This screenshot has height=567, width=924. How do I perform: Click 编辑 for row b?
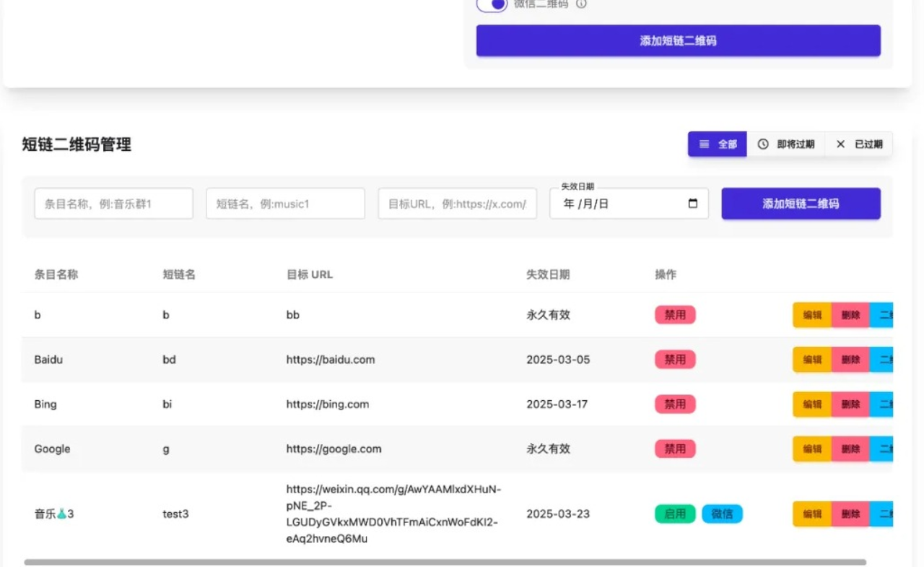tap(812, 315)
